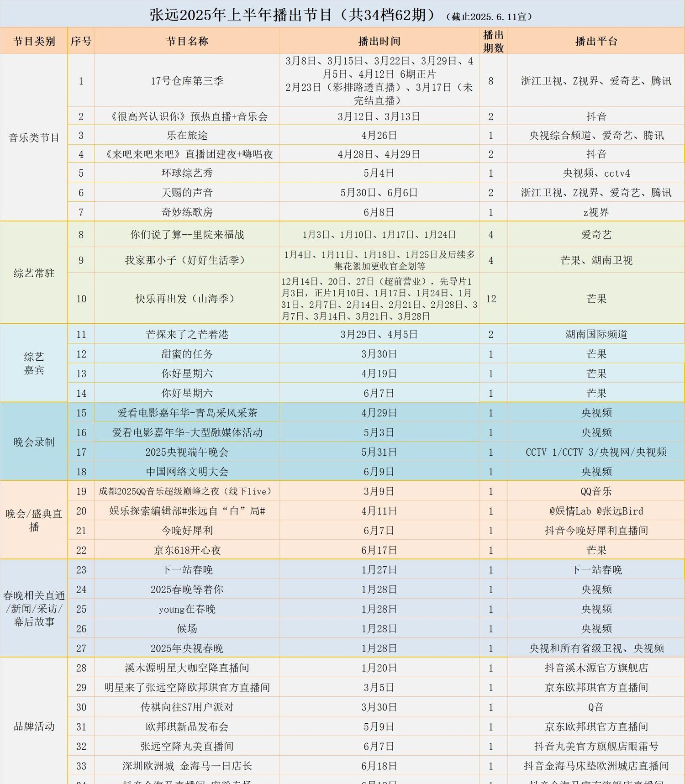685x784 pixels.
Task: Select the program 张远空降丸美直播间
Action: pos(187,747)
